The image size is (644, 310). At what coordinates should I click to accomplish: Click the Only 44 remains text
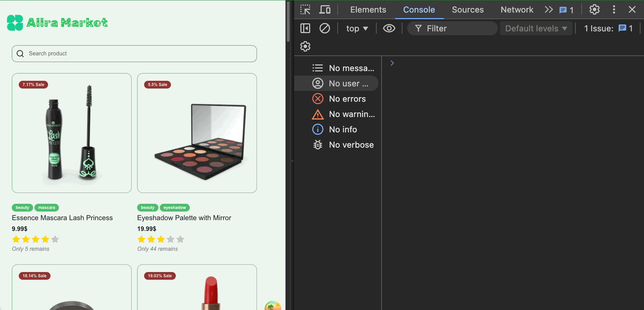click(157, 249)
